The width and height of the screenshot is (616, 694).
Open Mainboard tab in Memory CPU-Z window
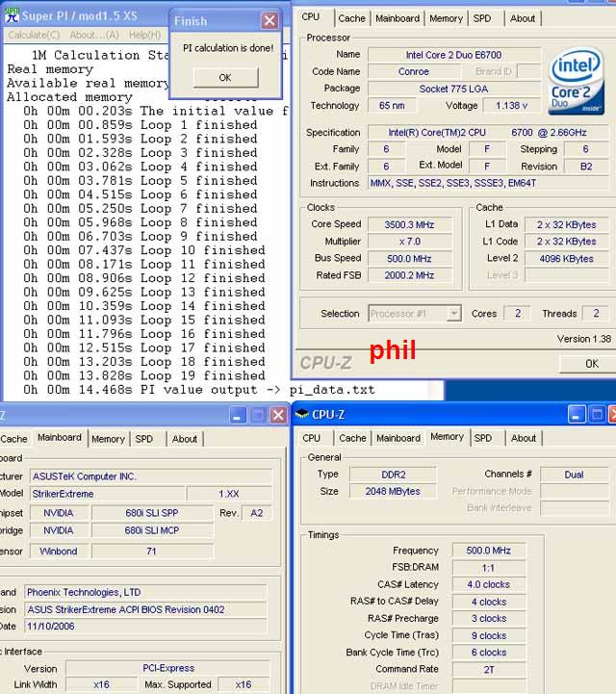click(398, 438)
